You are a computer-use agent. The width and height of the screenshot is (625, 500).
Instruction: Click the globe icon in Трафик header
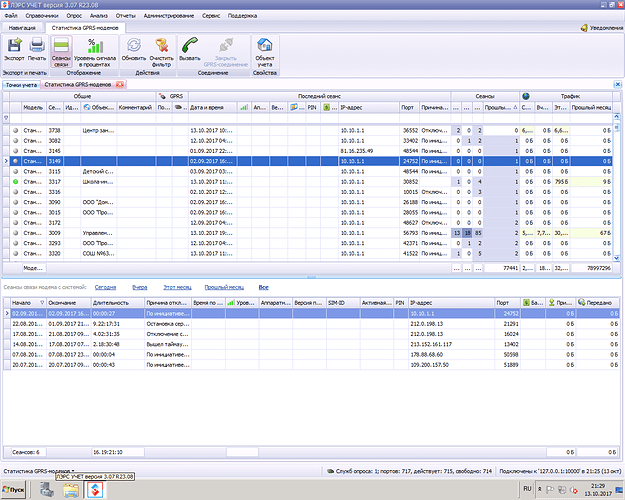coord(526,96)
